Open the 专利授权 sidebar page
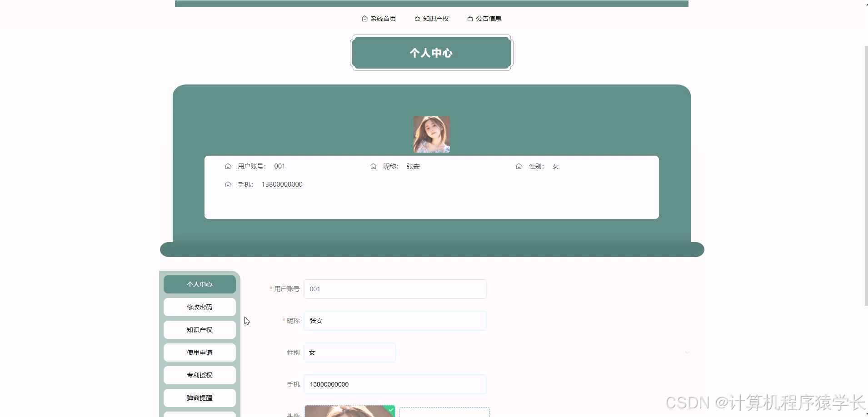868x417 pixels. tap(199, 375)
